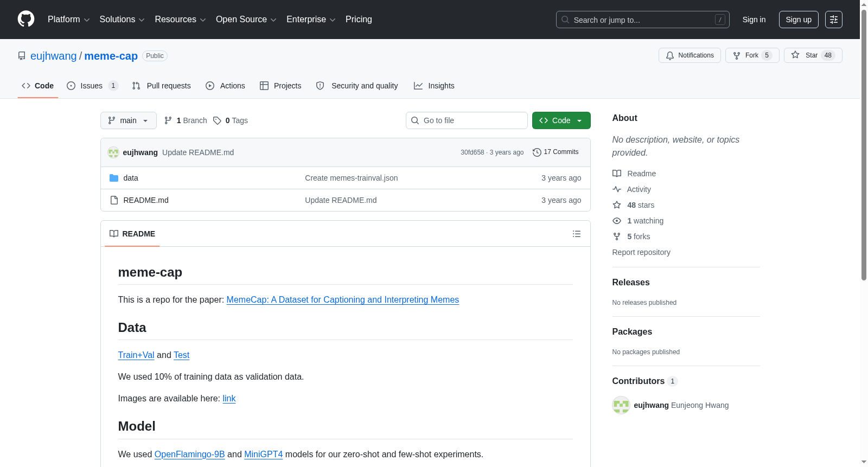Open the MemeCap paper link
Image resolution: width=868 pixels, height=467 pixels.
click(x=343, y=299)
